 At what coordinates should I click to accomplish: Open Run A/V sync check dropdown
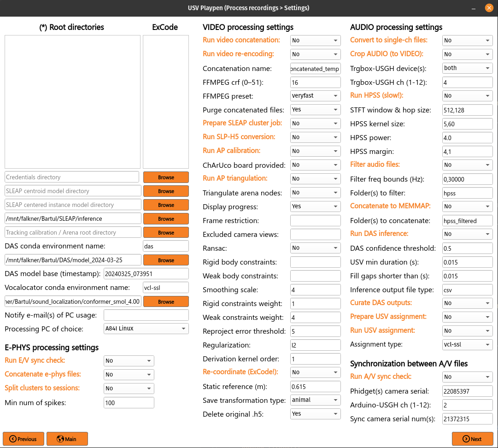point(467,377)
